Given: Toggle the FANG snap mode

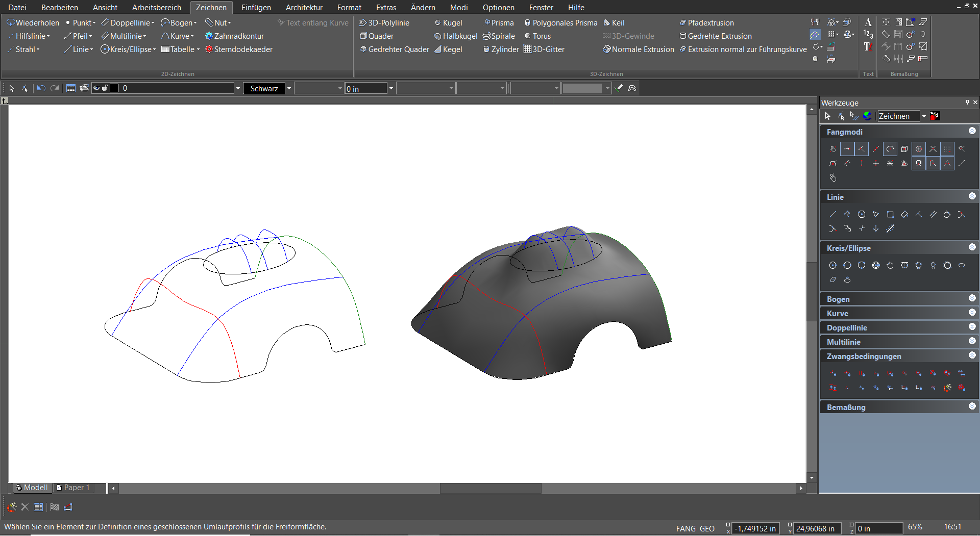Looking at the screenshot, I should click(685, 528).
